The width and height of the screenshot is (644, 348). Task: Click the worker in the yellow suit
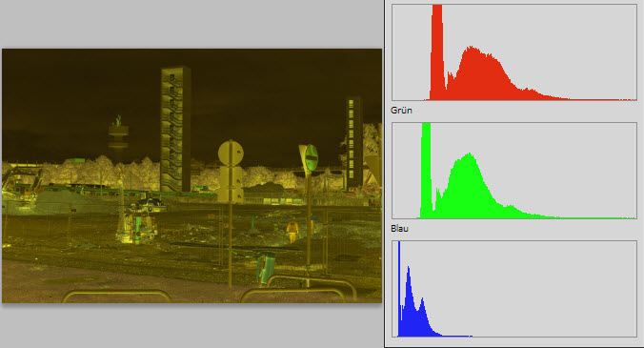292,231
